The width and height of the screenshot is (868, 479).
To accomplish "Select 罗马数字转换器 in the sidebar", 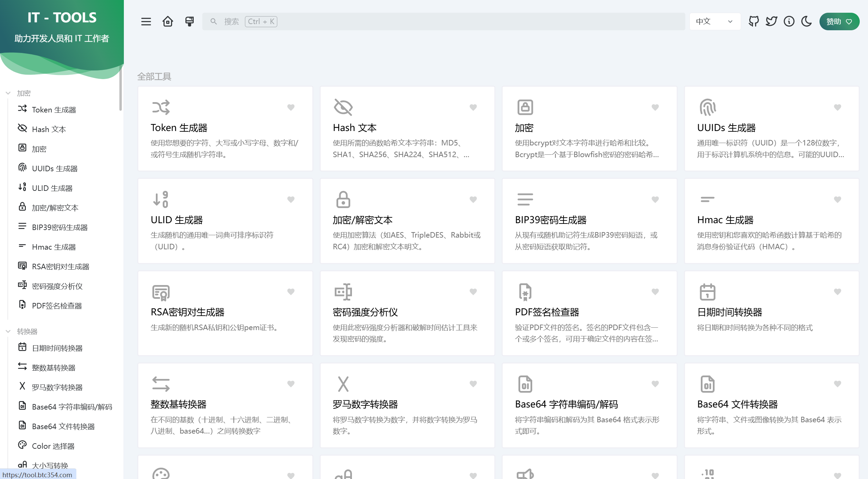I will pyautogui.click(x=57, y=387).
